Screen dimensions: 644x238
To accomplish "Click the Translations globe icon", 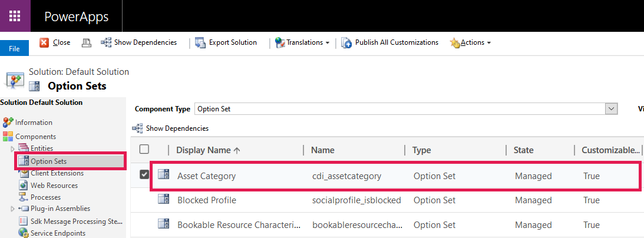I will coord(280,42).
